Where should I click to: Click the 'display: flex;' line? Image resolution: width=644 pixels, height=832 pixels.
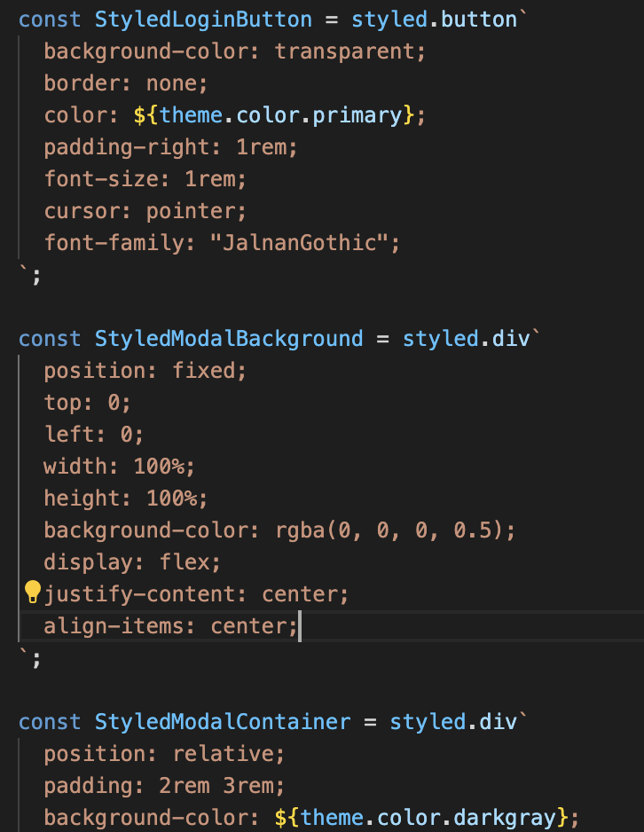pos(132,562)
